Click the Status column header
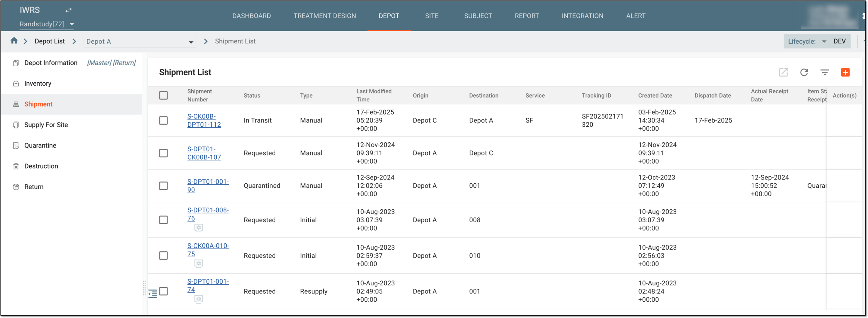Viewport: 868px width, 318px height. (252, 95)
